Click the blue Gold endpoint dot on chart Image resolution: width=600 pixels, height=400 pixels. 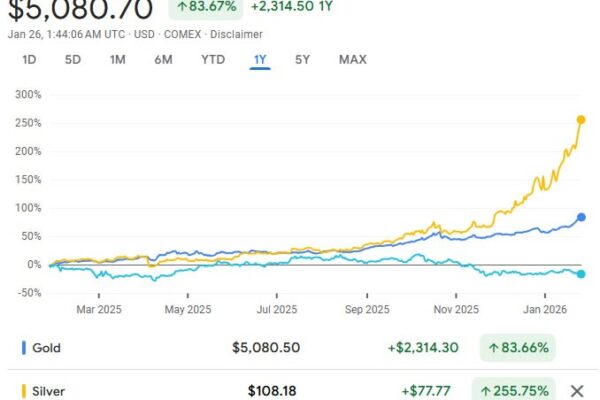click(x=582, y=217)
